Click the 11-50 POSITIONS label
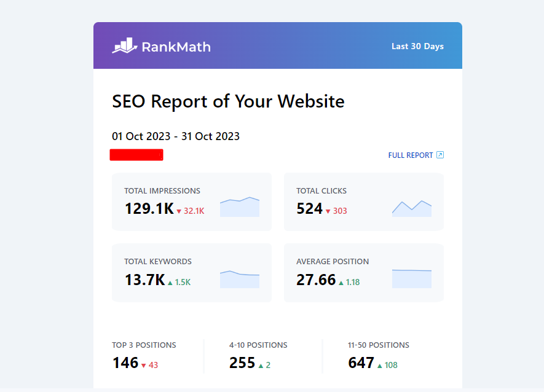 point(379,345)
